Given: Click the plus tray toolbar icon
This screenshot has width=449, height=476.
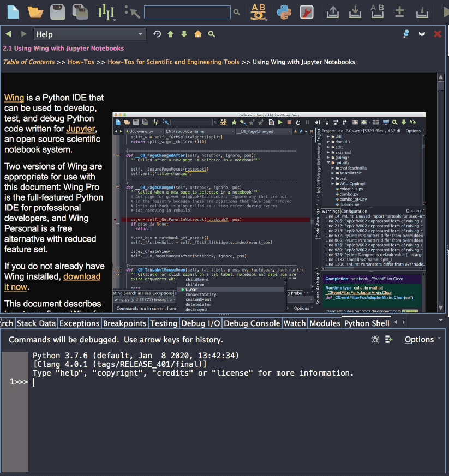Looking at the screenshot, I should click(x=399, y=13).
